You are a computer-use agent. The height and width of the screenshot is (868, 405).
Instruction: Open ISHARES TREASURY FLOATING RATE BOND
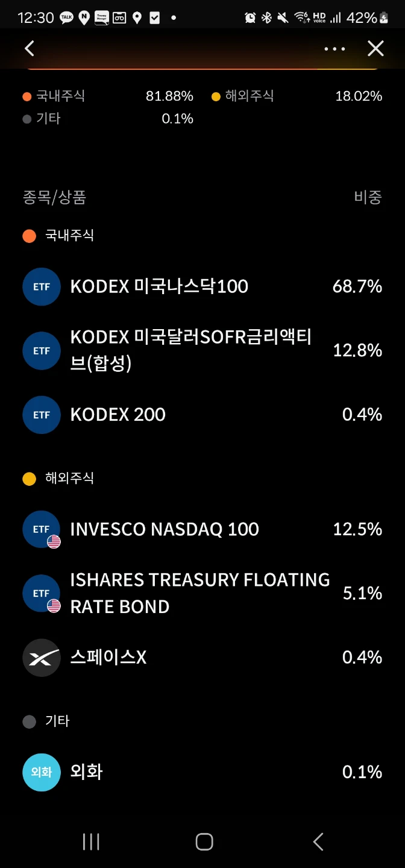coord(202,593)
